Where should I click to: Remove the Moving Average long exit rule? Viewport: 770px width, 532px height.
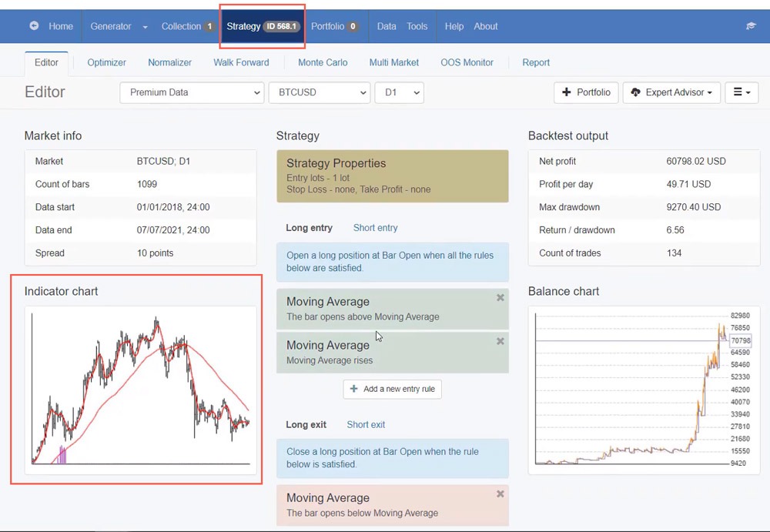[500, 494]
